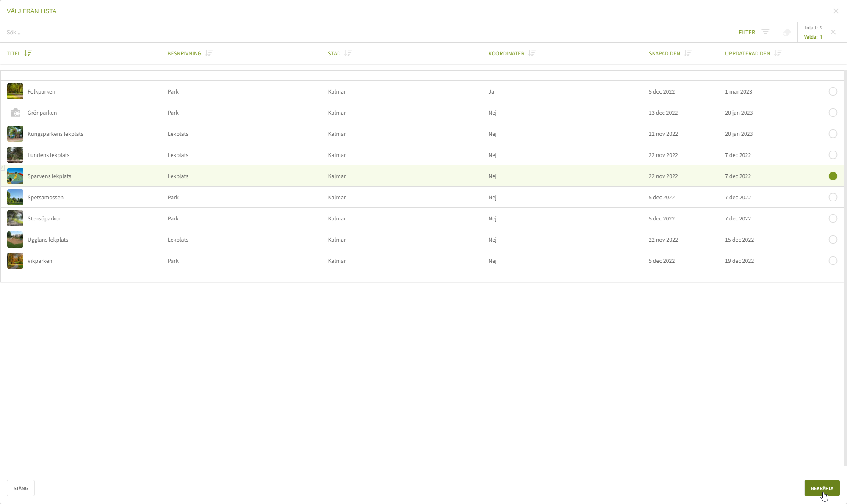This screenshot has width=847, height=504.
Task: Sort by the Beskrivning column icon
Action: click(208, 53)
